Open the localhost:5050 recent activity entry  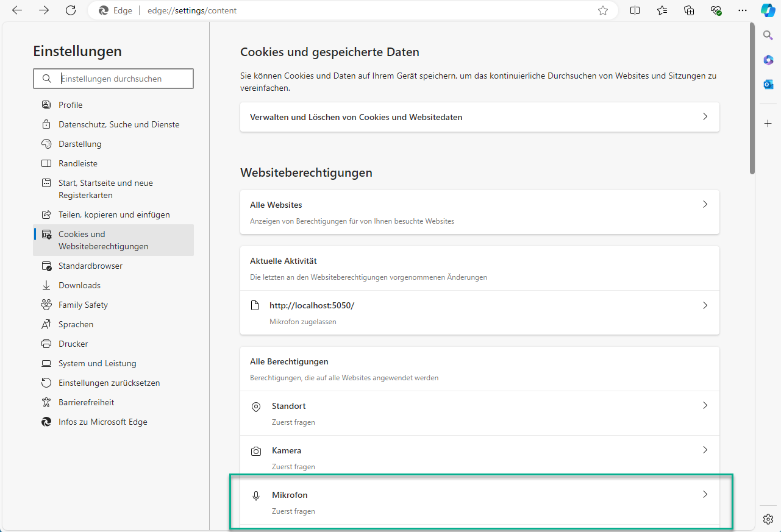pos(479,312)
